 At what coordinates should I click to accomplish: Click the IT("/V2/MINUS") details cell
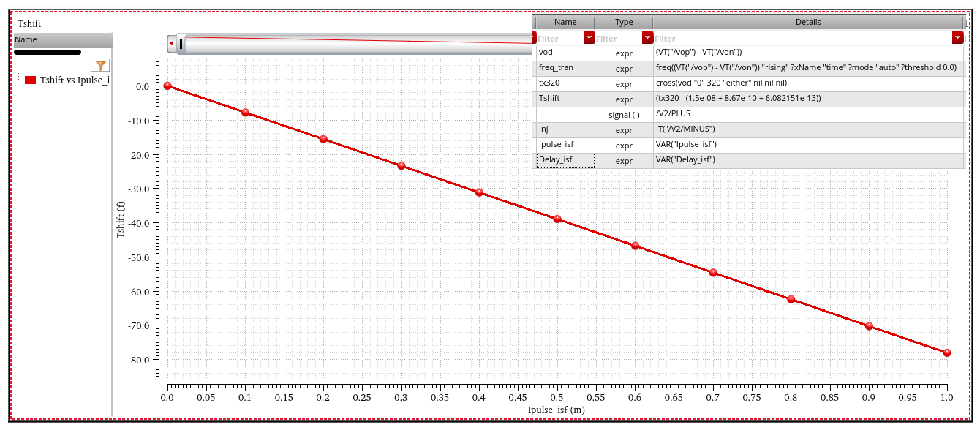pos(808,129)
